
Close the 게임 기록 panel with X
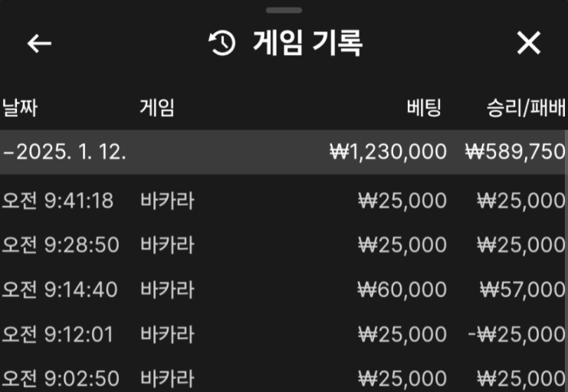(x=529, y=44)
